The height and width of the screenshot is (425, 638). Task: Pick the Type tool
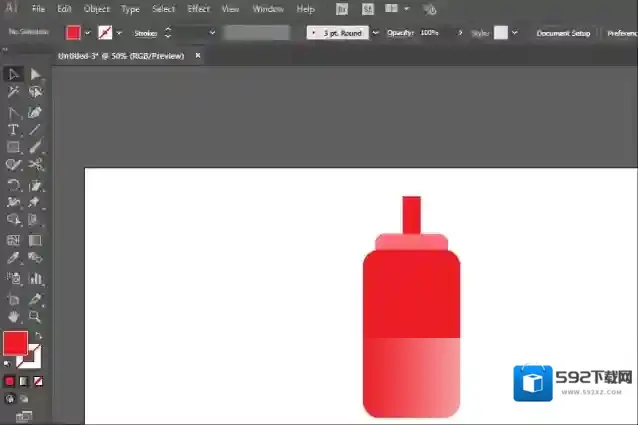(14, 130)
